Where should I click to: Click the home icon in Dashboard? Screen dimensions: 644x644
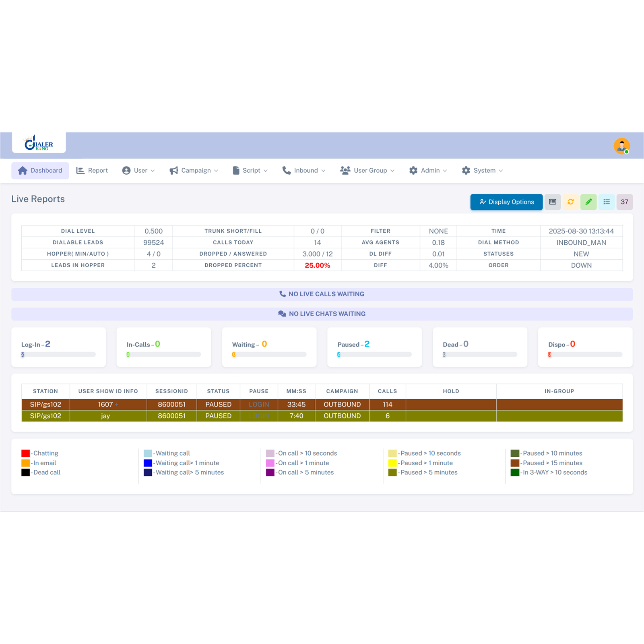click(x=23, y=171)
